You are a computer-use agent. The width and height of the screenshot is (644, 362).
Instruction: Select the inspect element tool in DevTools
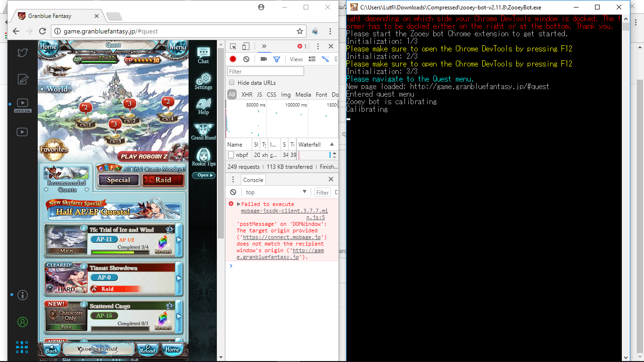232,46
